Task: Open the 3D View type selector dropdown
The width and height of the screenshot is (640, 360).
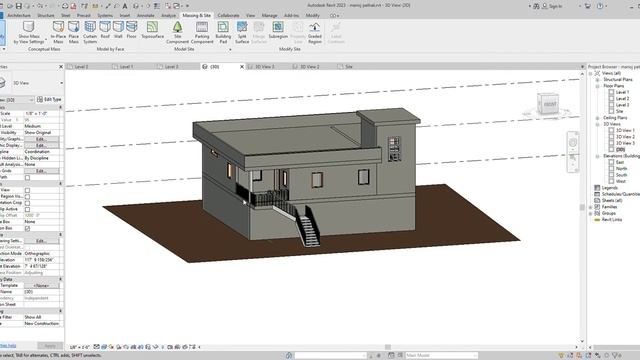Action: point(61,83)
